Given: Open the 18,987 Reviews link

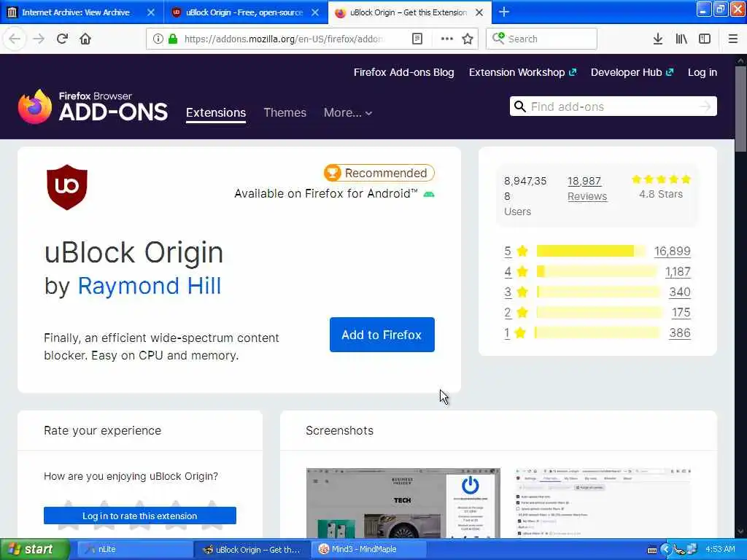Looking at the screenshot, I should (x=587, y=189).
